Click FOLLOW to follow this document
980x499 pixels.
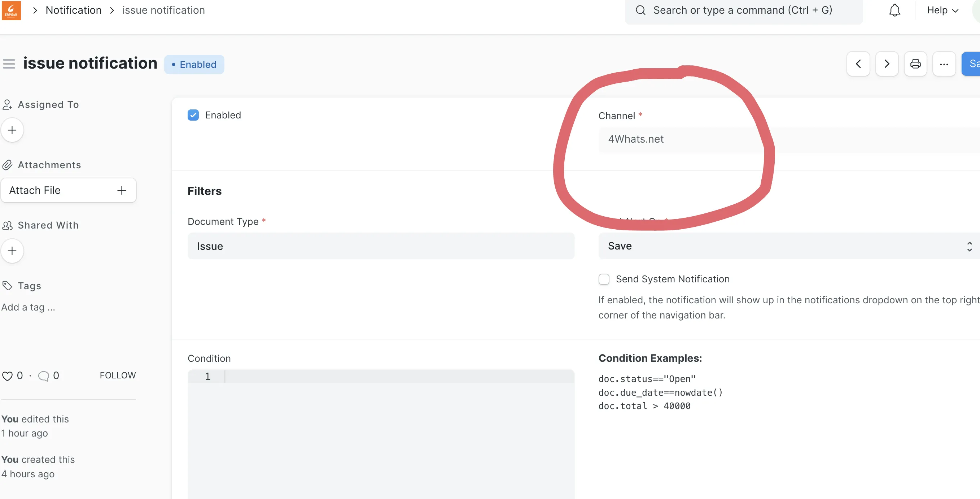(x=118, y=375)
